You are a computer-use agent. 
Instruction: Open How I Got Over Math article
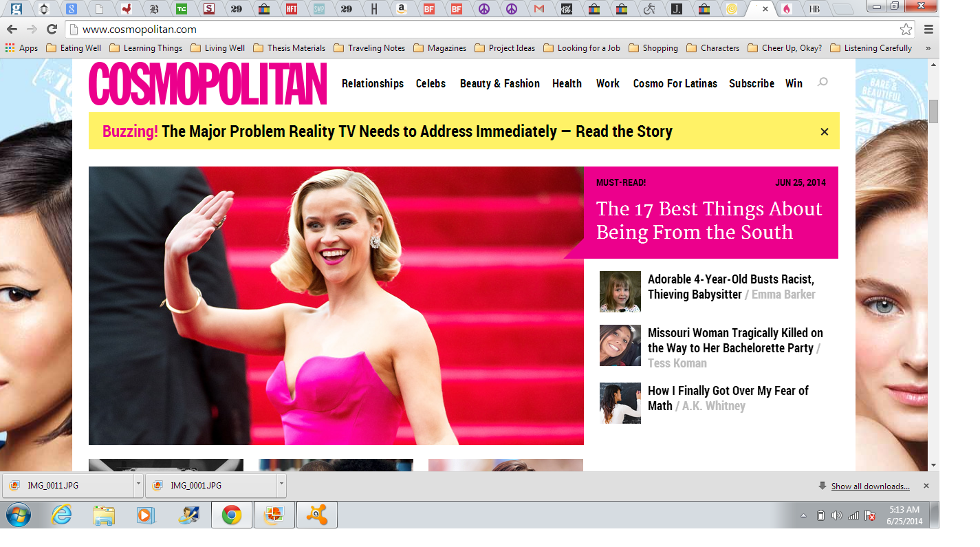point(728,398)
